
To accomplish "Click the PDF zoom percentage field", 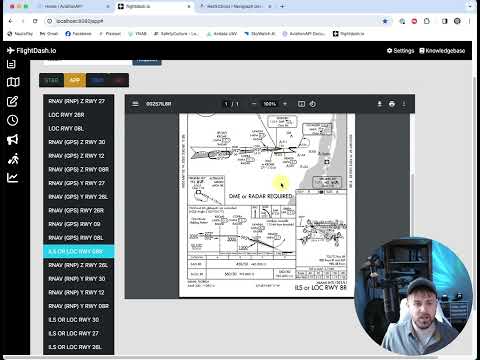I will (x=270, y=104).
